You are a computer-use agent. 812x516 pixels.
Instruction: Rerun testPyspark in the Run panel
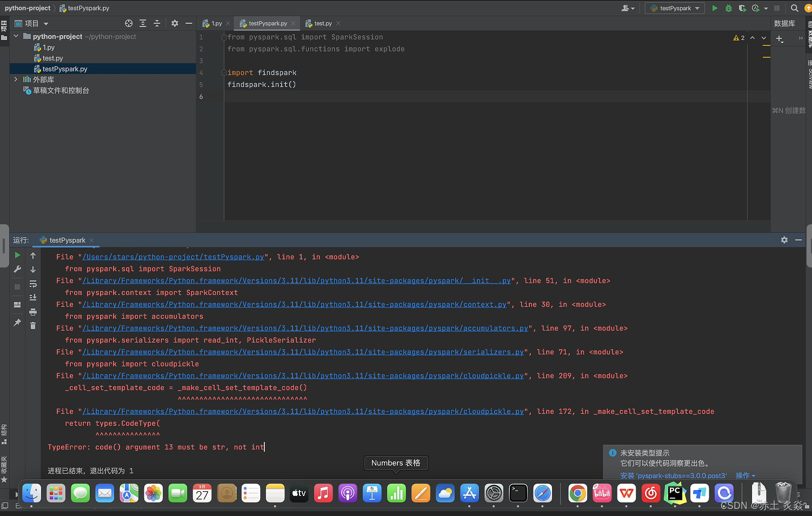(17, 255)
